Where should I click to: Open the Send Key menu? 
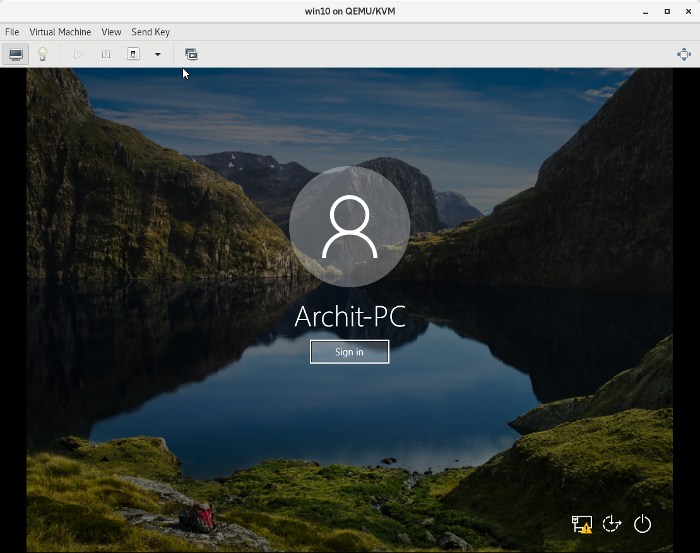150,32
